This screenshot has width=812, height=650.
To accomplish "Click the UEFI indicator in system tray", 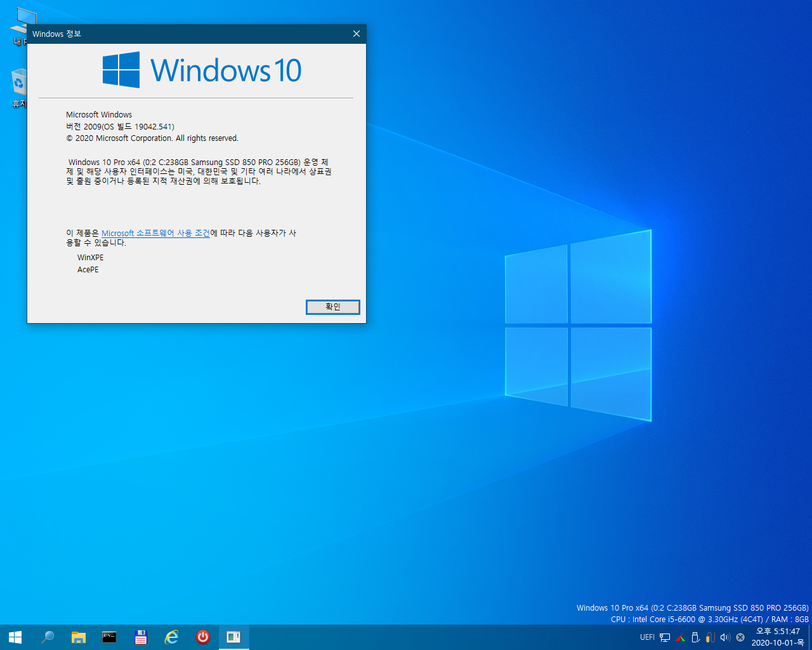I will [647, 637].
